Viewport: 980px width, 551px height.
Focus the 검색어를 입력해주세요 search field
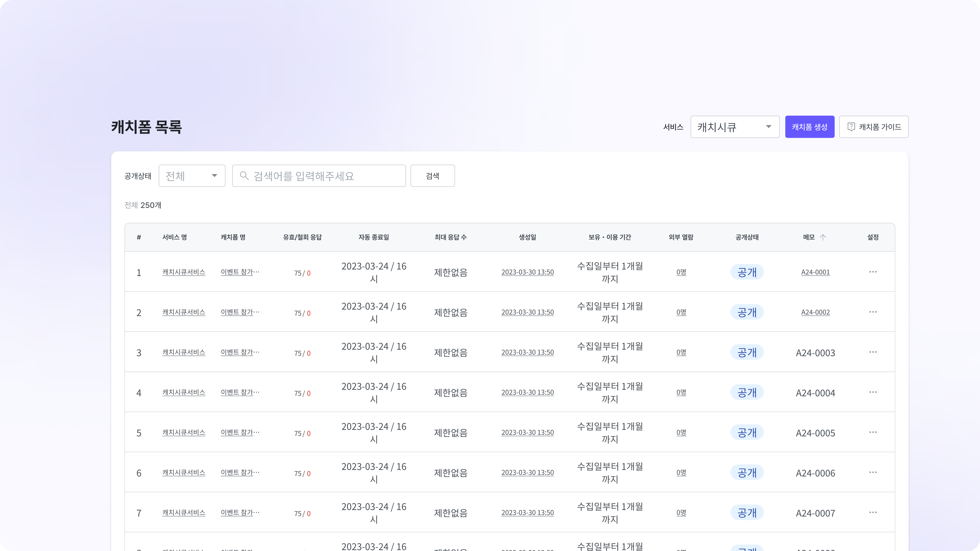tap(319, 176)
